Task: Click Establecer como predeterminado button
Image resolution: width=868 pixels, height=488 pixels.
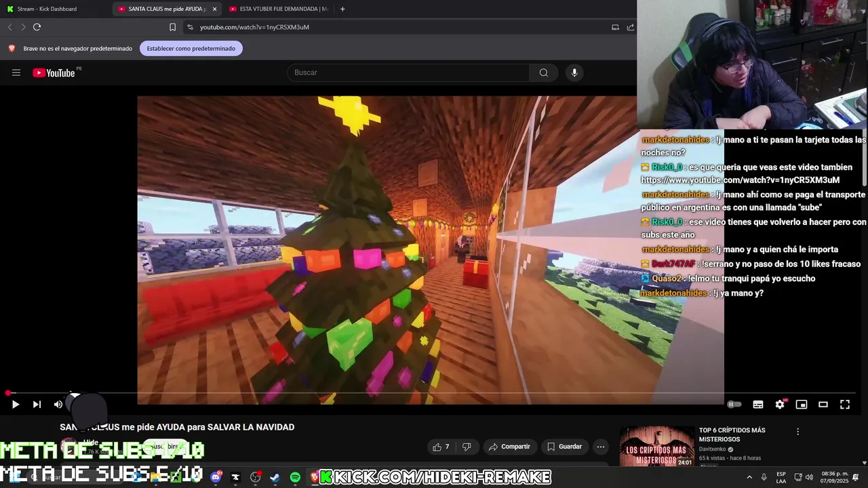Action: pos(191,48)
